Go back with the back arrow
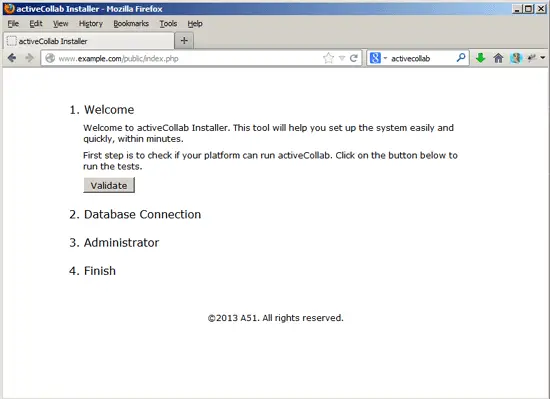 tap(12, 58)
